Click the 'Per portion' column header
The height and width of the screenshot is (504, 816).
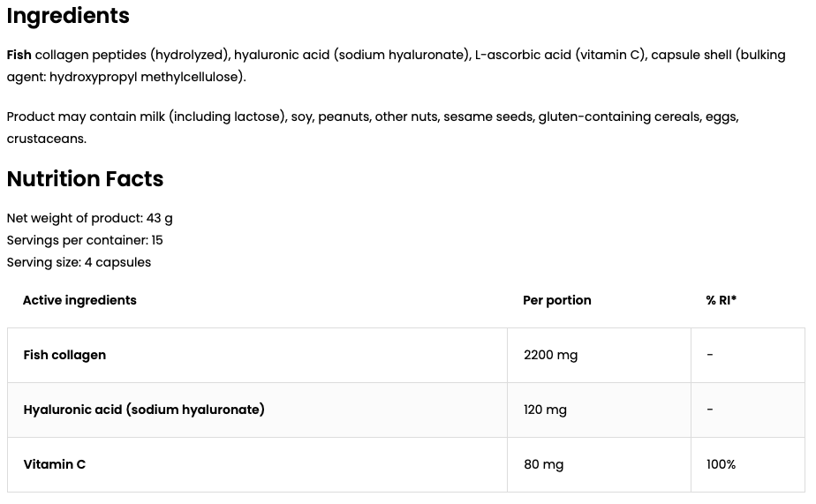coord(557,300)
